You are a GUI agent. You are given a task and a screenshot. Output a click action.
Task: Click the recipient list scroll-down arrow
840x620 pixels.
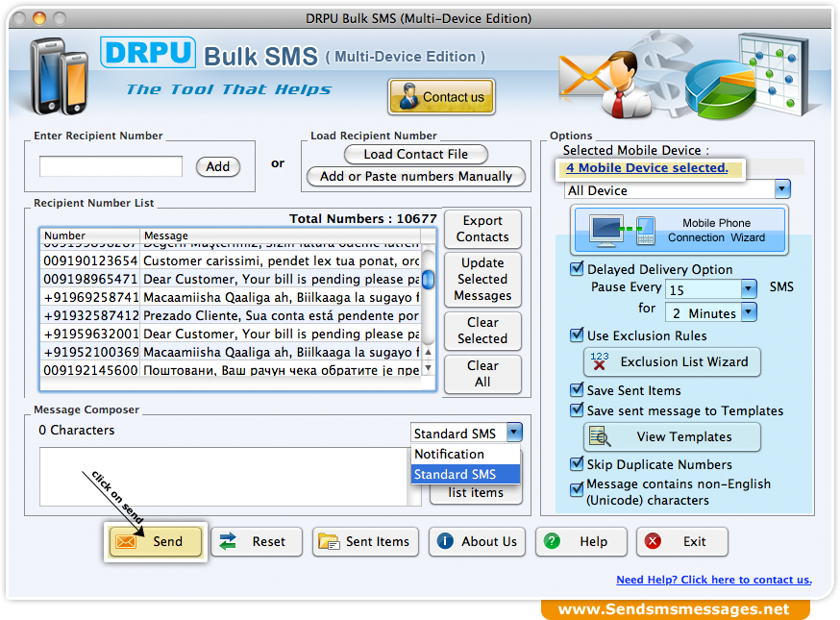pyautogui.click(x=428, y=368)
